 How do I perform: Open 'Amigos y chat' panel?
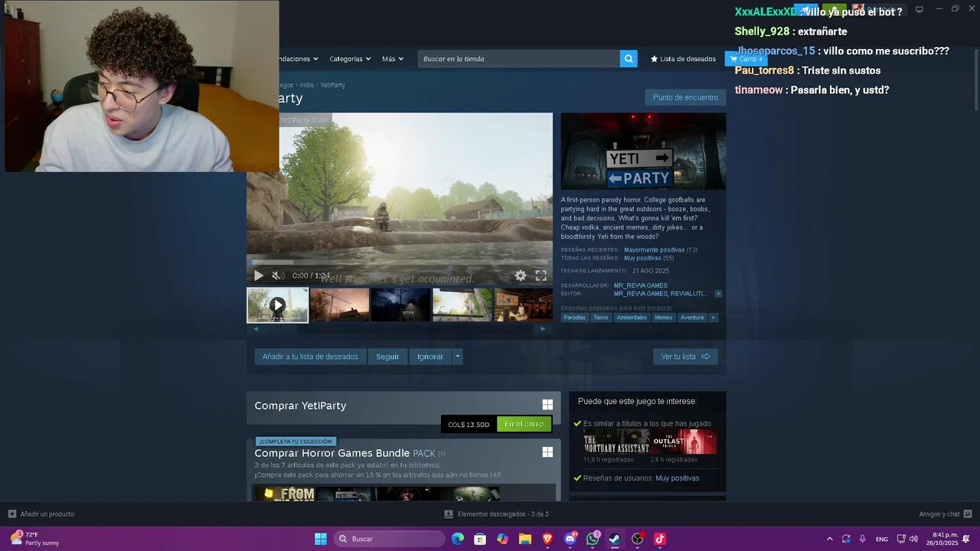coord(946,514)
